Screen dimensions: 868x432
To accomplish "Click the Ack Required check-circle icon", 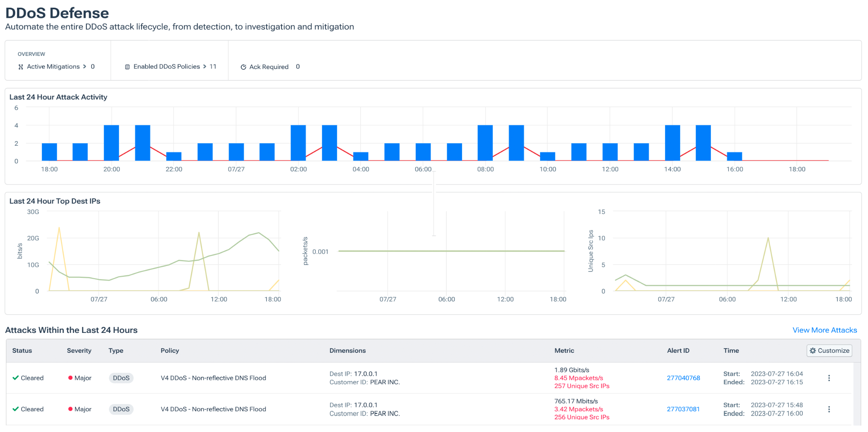I will click(243, 67).
